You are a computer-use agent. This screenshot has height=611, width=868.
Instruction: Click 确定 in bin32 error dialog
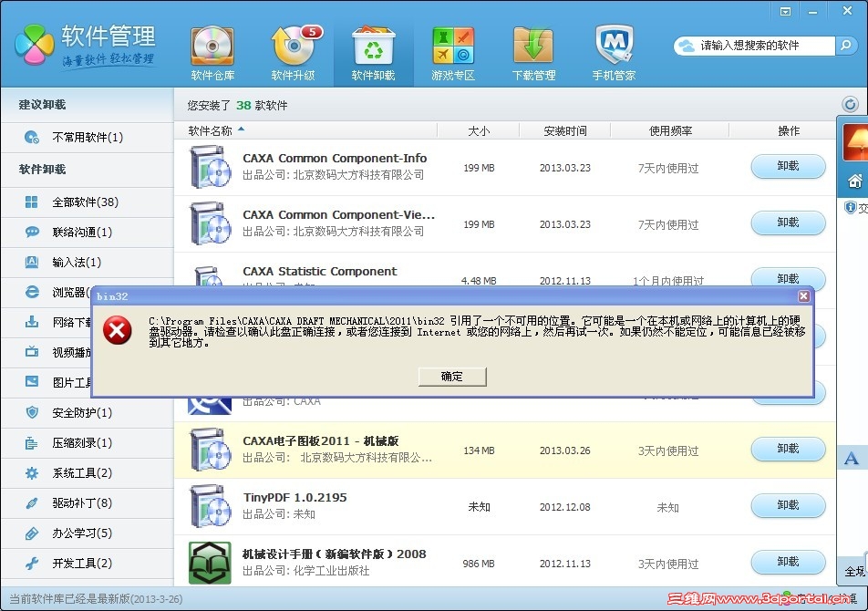tap(452, 377)
